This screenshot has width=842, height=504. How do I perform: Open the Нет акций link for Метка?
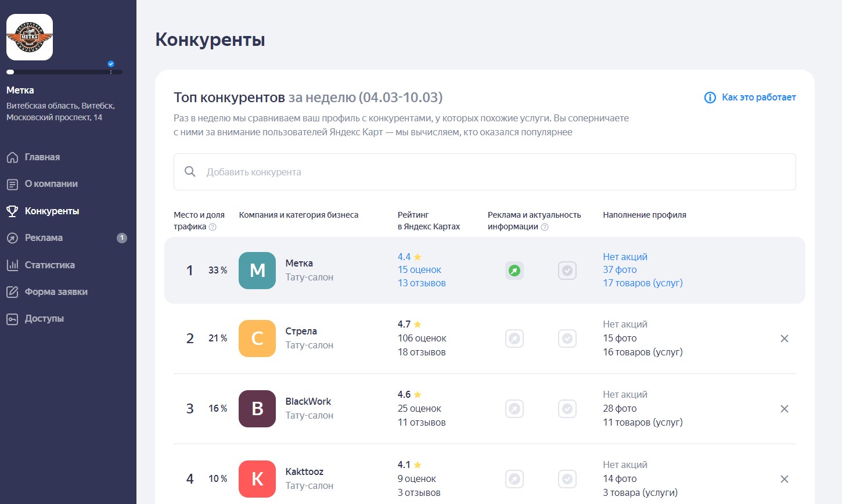(625, 257)
